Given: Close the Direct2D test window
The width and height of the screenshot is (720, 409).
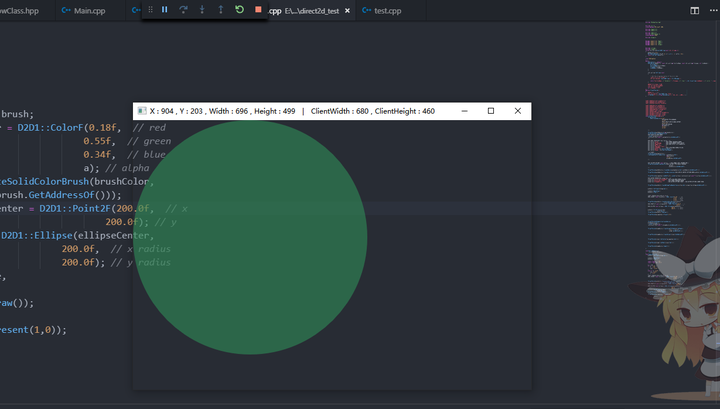Looking at the screenshot, I should coord(518,111).
